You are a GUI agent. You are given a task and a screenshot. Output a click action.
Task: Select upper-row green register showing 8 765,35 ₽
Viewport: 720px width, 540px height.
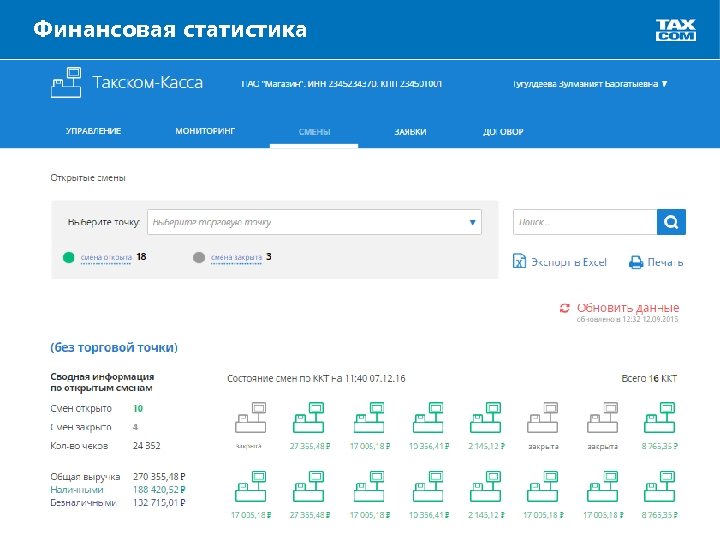(659, 418)
